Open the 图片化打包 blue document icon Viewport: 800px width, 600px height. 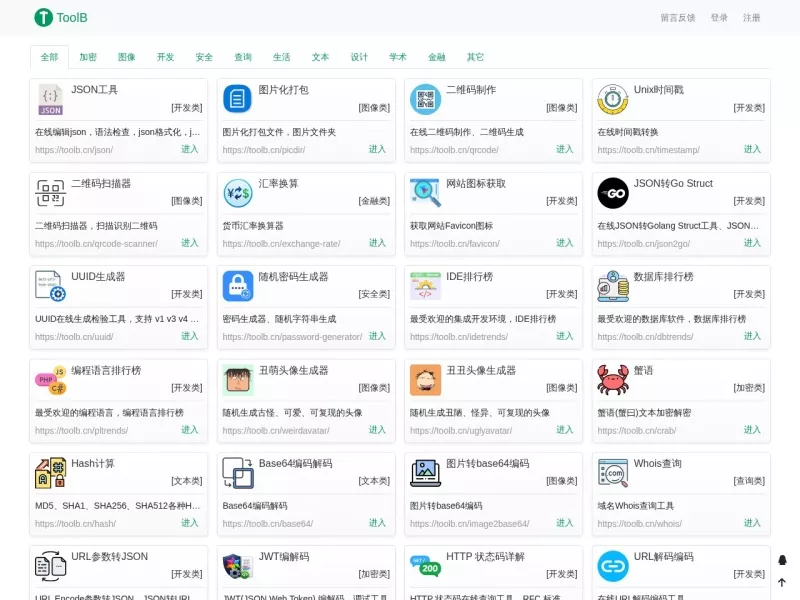[x=237, y=98]
